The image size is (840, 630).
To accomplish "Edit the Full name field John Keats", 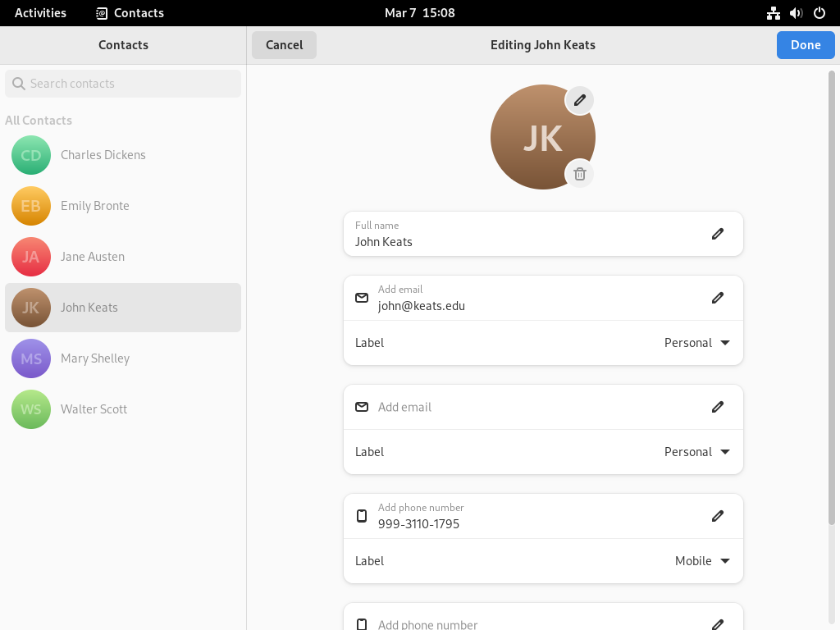I will [x=543, y=234].
